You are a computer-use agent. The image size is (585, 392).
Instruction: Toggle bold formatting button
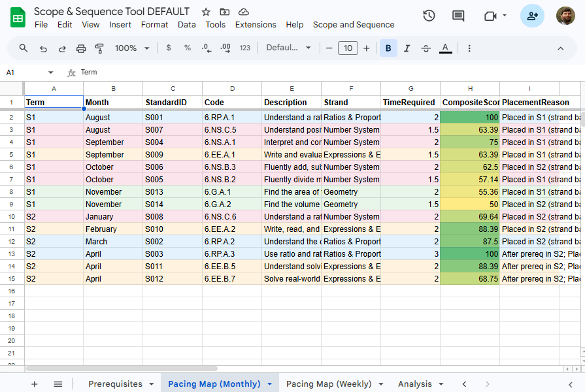pos(388,48)
